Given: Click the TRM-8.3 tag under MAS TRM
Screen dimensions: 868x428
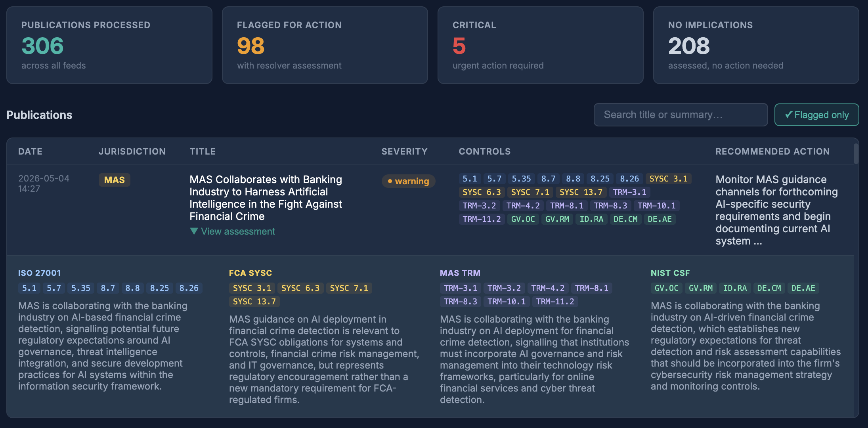Looking at the screenshot, I should point(460,302).
